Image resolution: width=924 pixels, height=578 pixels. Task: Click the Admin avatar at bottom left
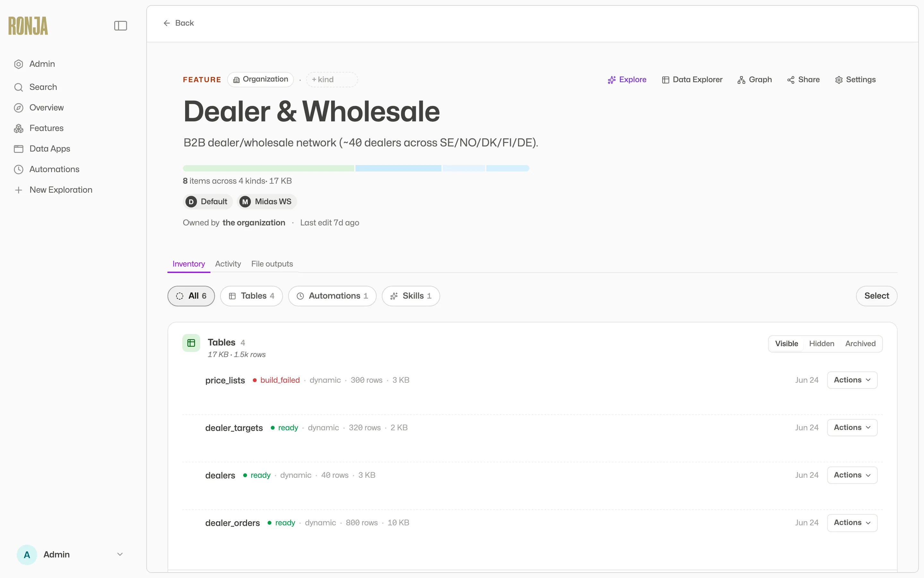point(27,555)
